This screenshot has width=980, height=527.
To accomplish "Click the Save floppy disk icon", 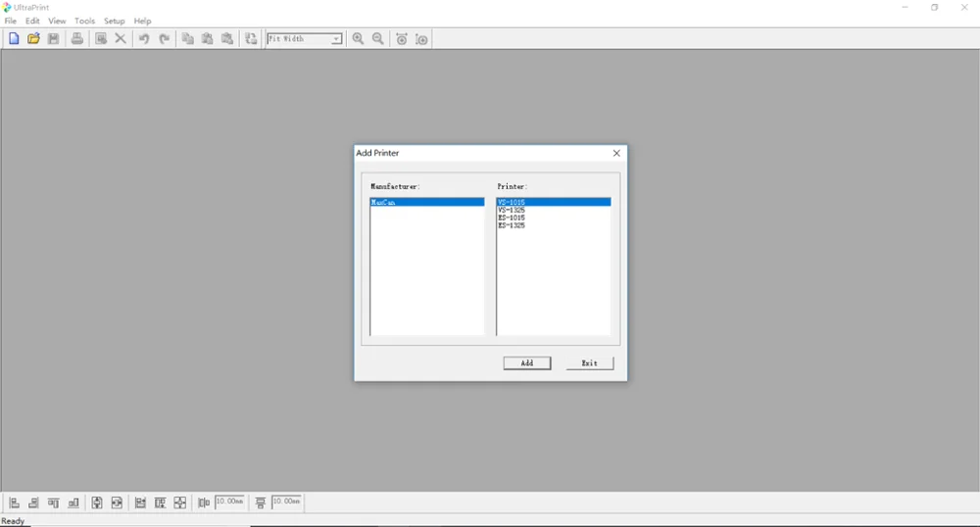I will (x=54, y=39).
